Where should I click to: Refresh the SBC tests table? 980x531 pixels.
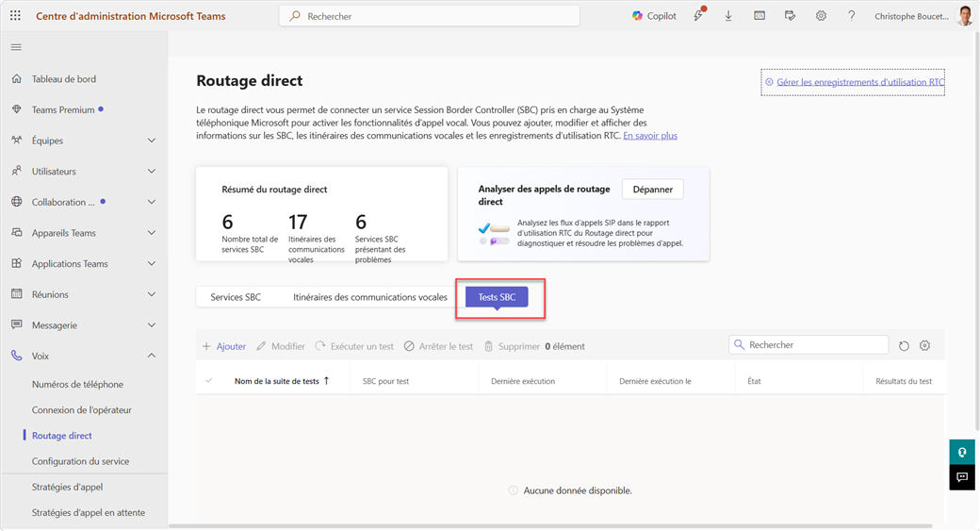point(904,346)
